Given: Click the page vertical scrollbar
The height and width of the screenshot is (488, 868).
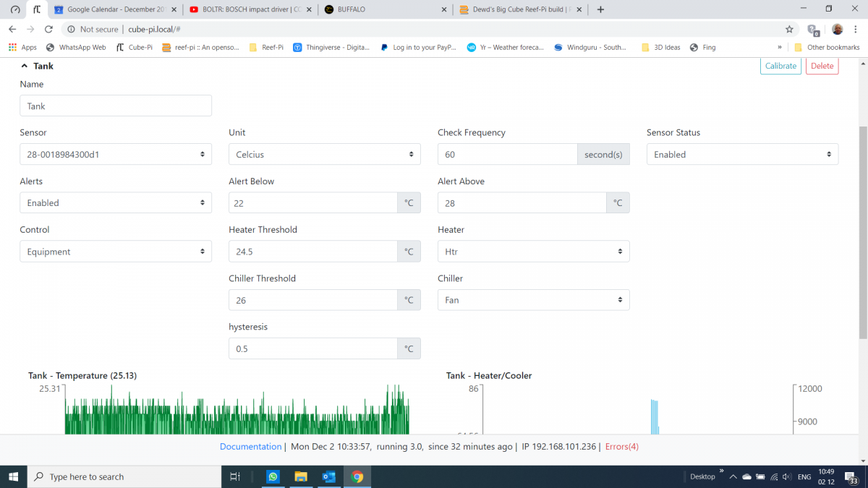Looking at the screenshot, I should coord(863,231).
